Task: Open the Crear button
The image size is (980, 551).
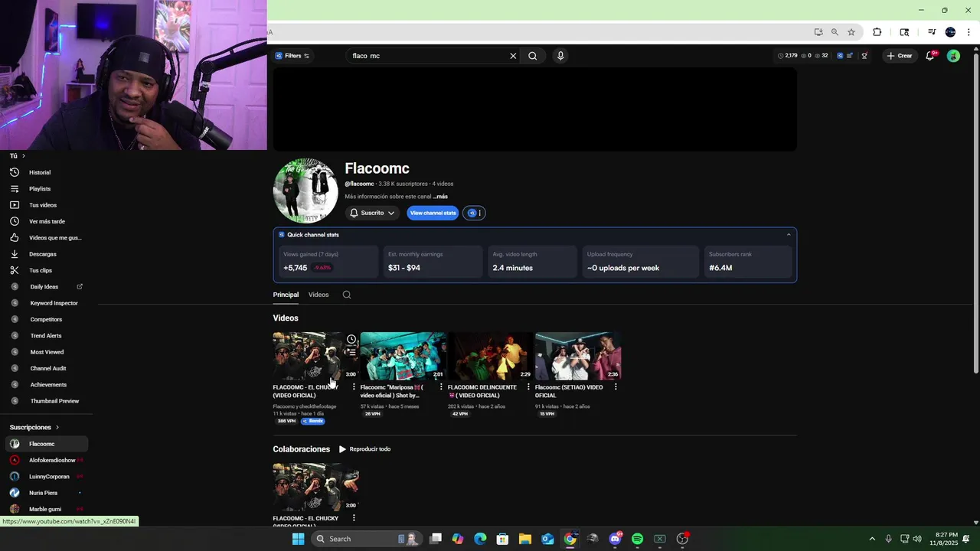Action: click(900, 56)
